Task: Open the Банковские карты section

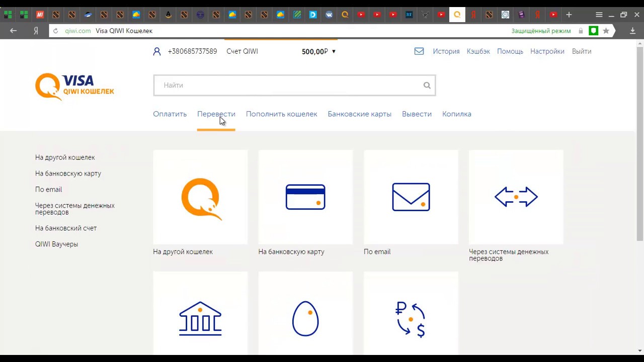Action: 359,114
